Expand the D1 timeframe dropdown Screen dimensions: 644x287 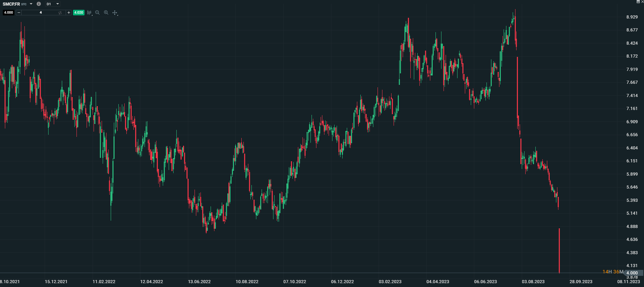pos(58,4)
